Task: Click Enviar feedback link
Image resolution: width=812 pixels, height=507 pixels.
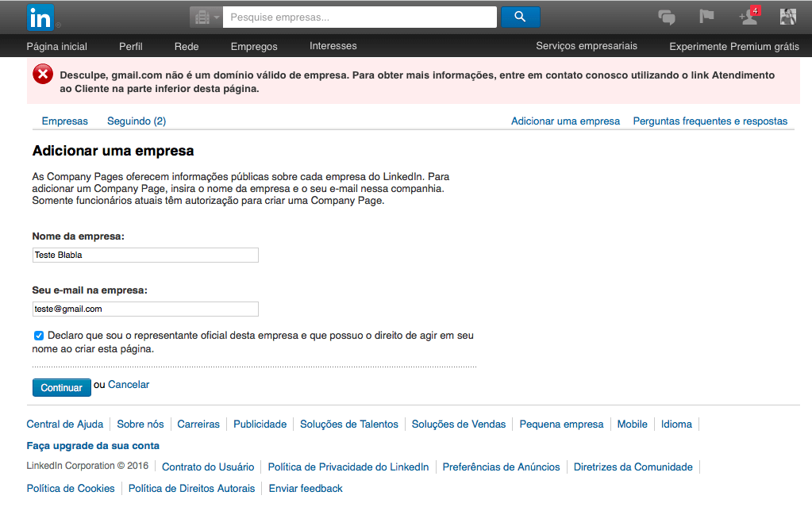Action: tap(306, 489)
